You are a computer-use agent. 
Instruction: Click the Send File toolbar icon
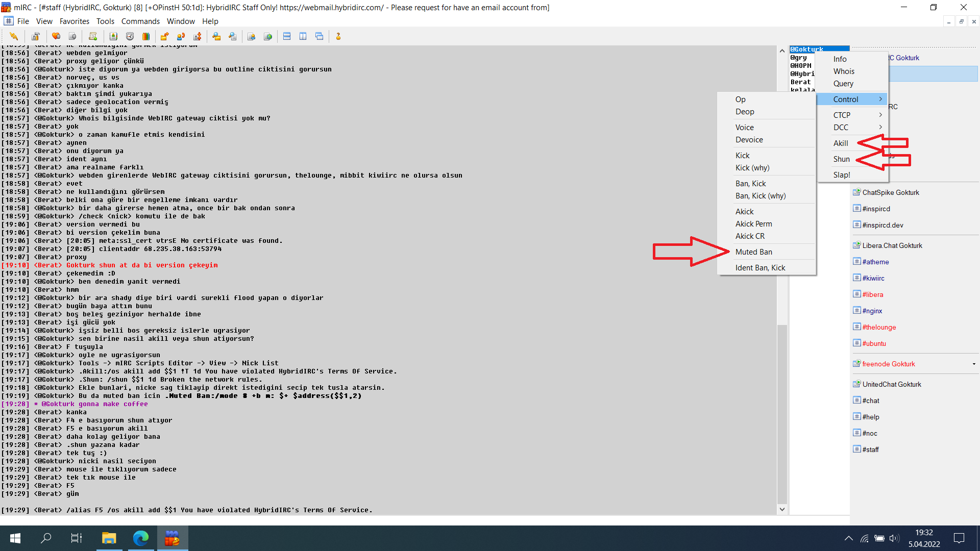(x=164, y=36)
